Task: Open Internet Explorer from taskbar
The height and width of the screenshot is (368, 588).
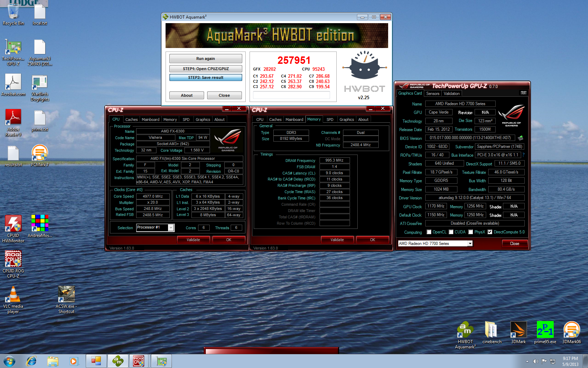Action: point(31,361)
